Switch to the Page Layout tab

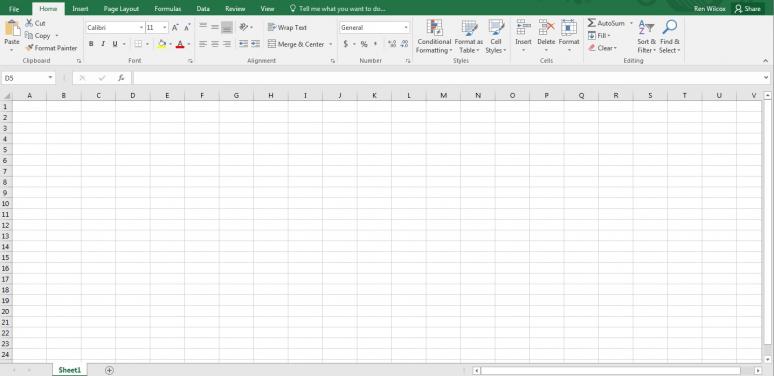pos(121,9)
